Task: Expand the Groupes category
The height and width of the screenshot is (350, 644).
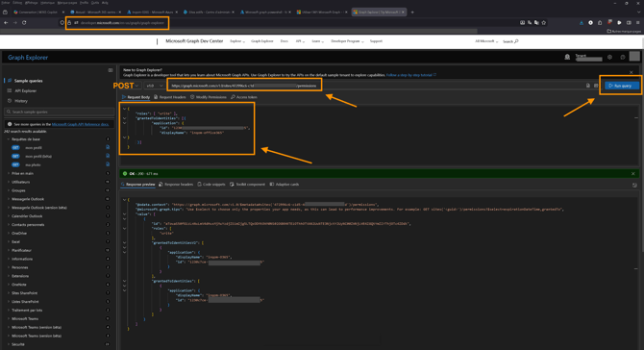Action: pyautogui.click(x=18, y=190)
